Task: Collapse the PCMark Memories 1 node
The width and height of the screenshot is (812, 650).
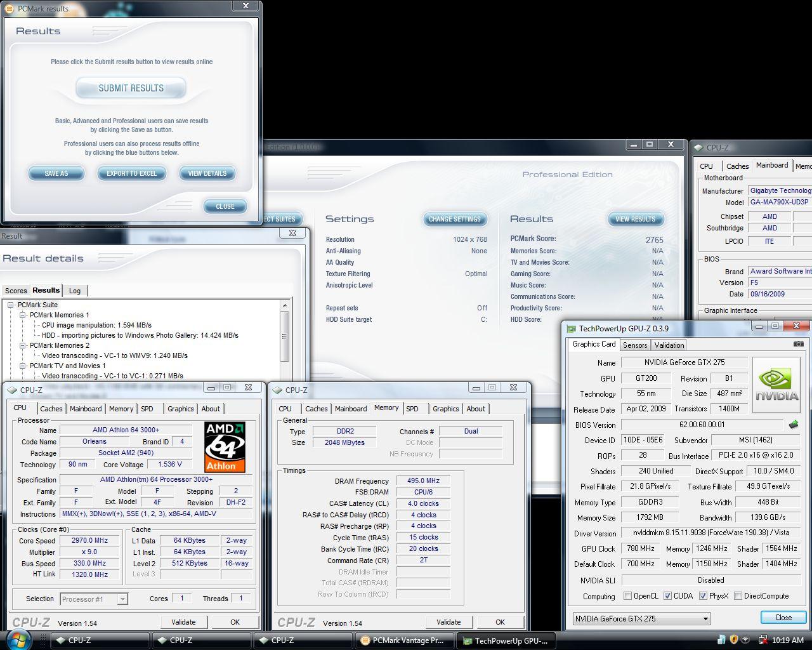Action: coord(23,315)
